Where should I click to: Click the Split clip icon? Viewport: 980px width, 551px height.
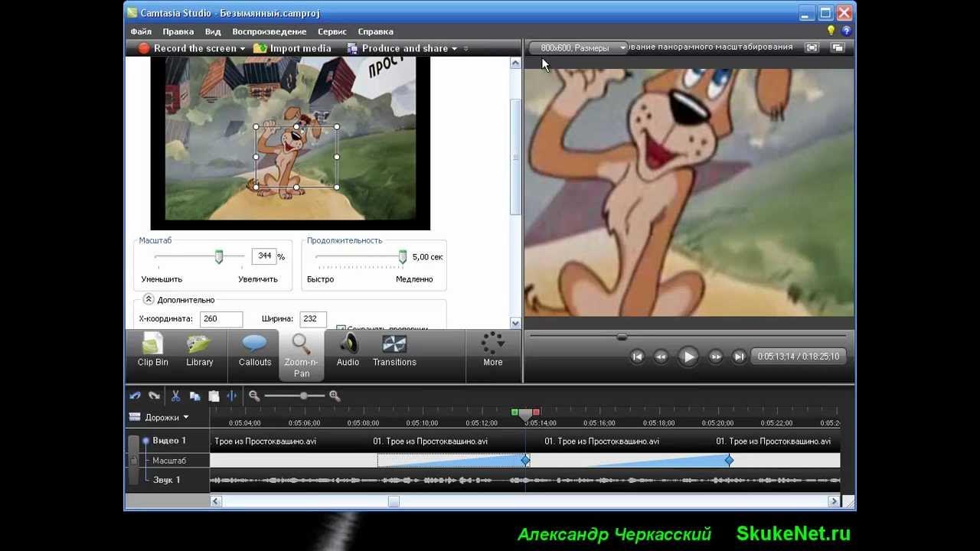(x=232, y=396)
